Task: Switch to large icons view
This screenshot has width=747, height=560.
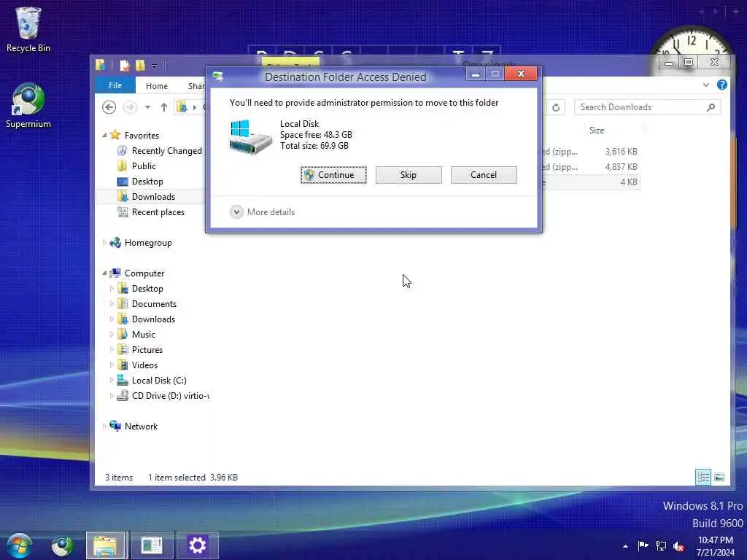Action: pos(719,477)
